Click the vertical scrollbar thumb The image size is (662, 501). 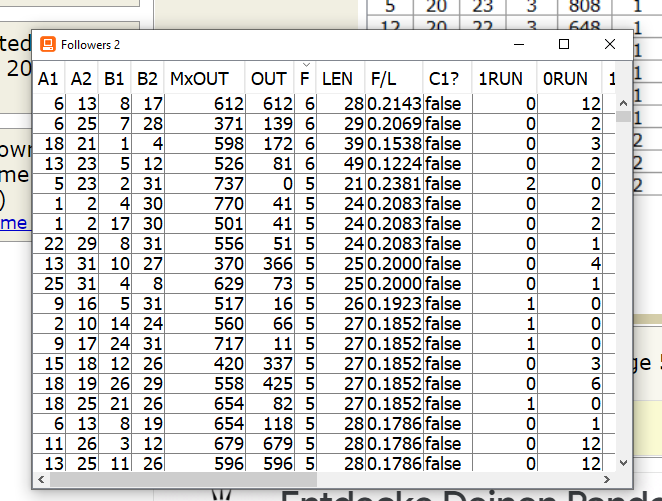(623, 116)
